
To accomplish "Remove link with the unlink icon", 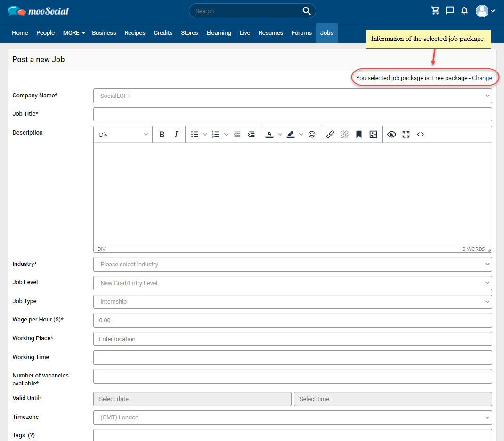I will tap(345, 135).
